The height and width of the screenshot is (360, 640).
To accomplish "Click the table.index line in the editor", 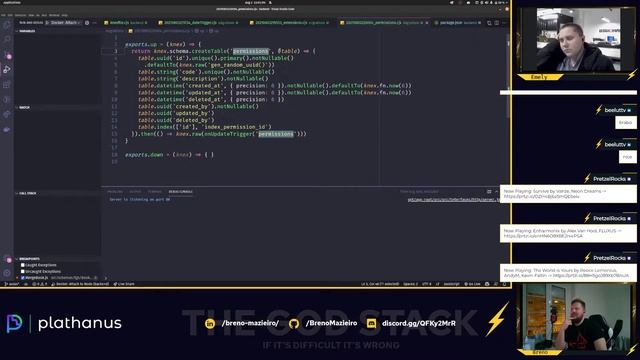I will [x=204, y=127].
